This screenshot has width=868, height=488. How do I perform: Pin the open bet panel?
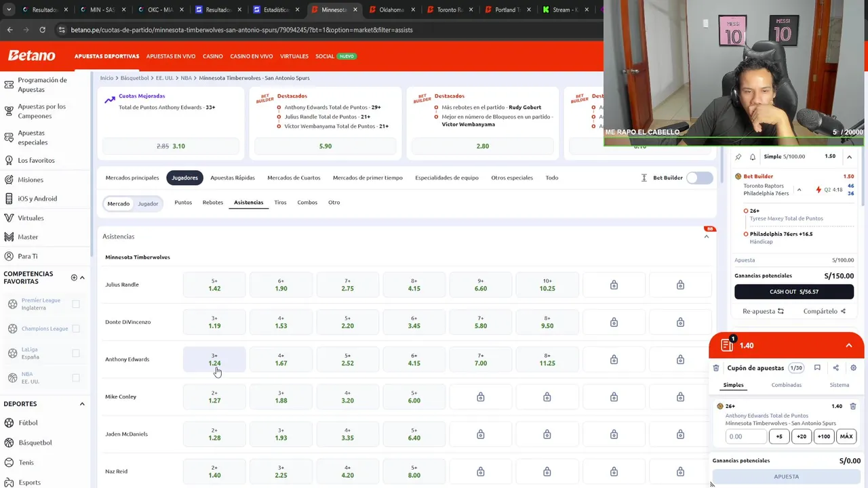pyautogui.click(x=738, y=157)
